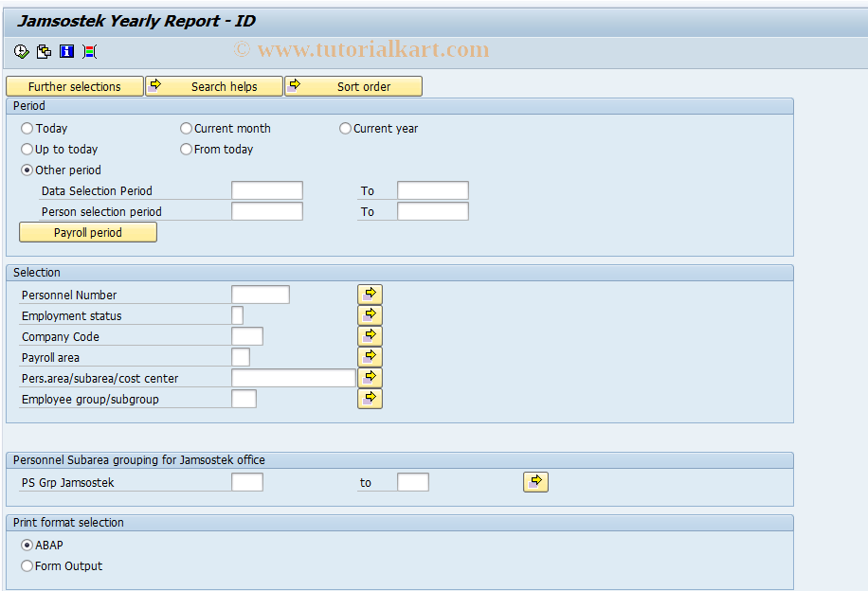Screen dimensions: 868x591
Task: Click the Payroll area input field
Action: [241, 357]
